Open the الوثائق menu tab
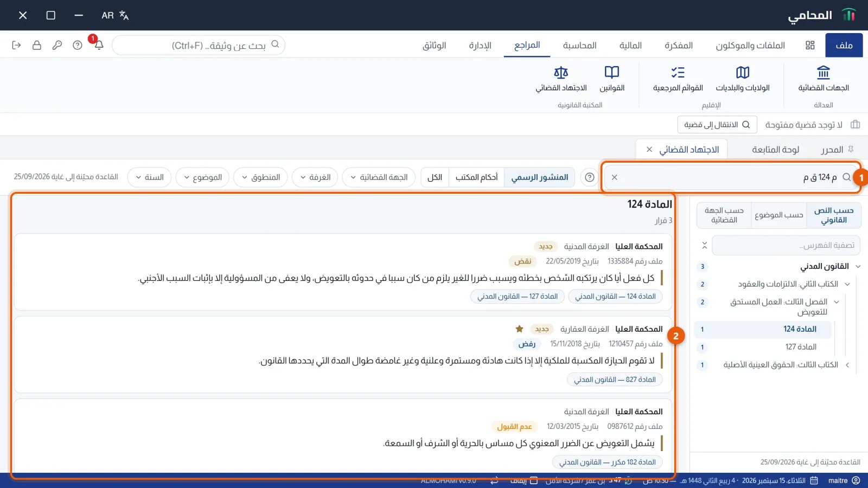The width and height of the screenshot is (868, 488). 434,45
